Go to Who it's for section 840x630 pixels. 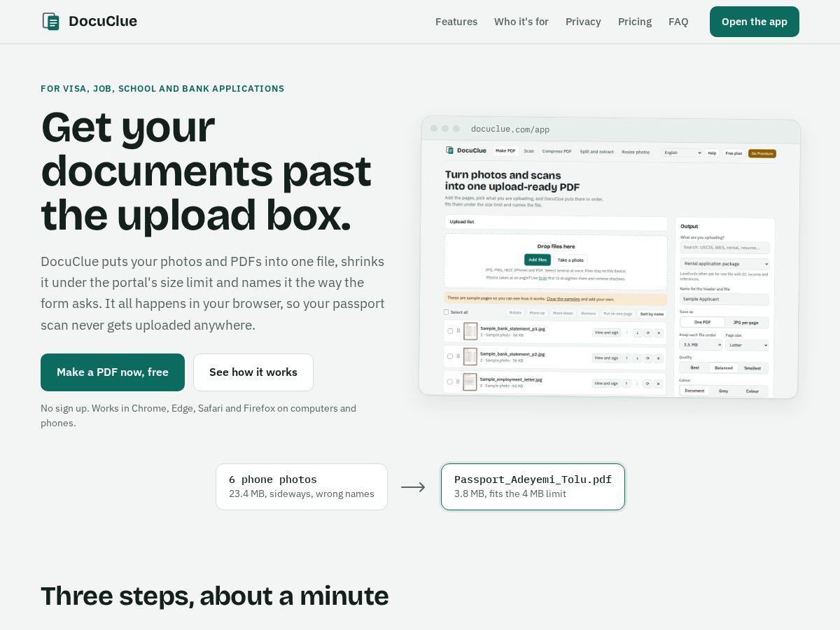521,22
